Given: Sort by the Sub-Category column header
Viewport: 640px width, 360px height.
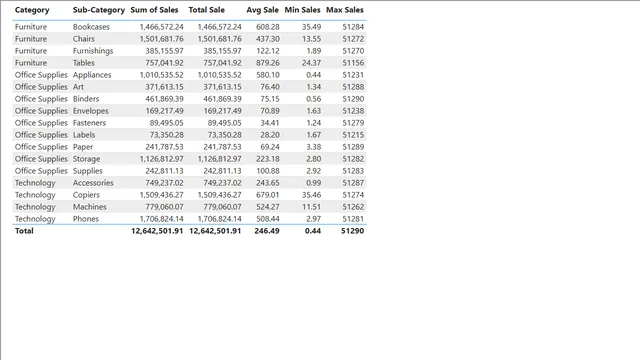Looking at the screenshot, I should click(x=99, y=10).
